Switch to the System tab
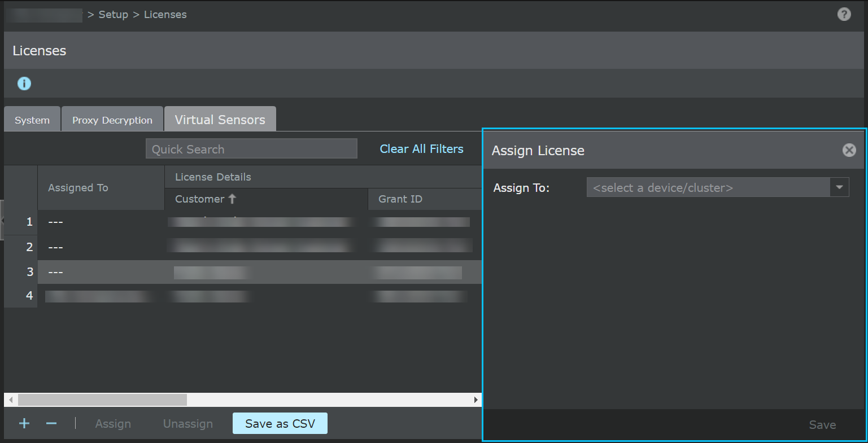The image size is (868, 443). pyautogui.click(x=32, y=120)
